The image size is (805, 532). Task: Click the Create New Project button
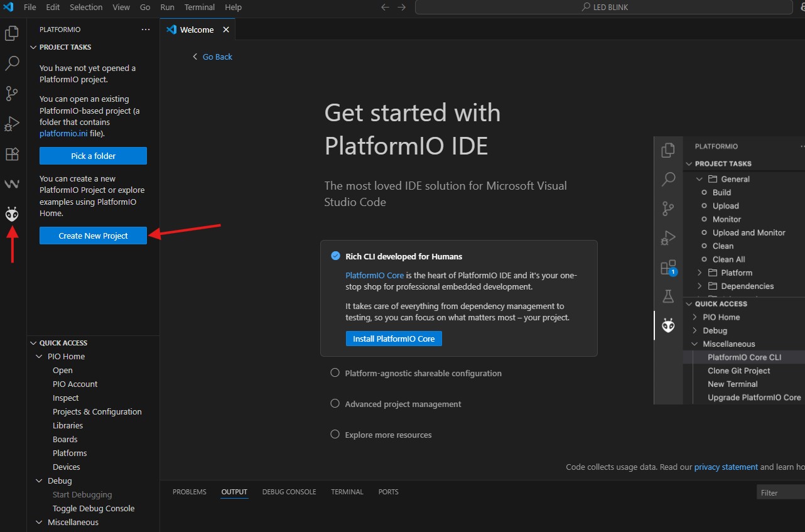(93, 236)
